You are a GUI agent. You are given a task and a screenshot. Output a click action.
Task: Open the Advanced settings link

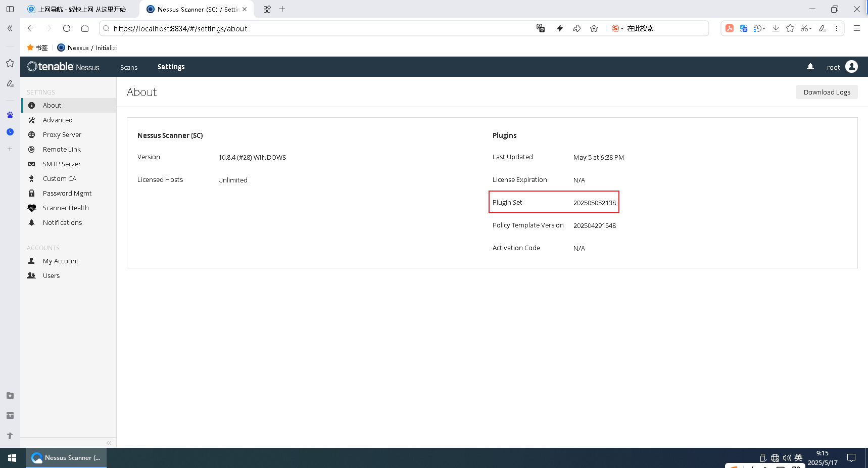(x=58, y=120)
